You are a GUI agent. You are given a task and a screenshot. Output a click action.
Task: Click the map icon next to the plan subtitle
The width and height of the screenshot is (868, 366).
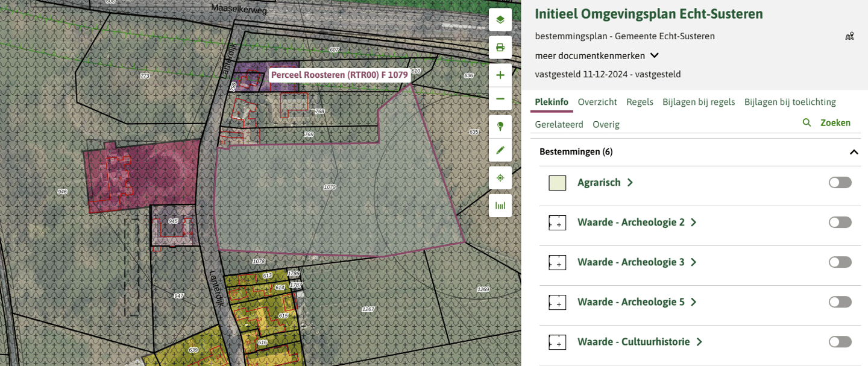coord(849,36)
